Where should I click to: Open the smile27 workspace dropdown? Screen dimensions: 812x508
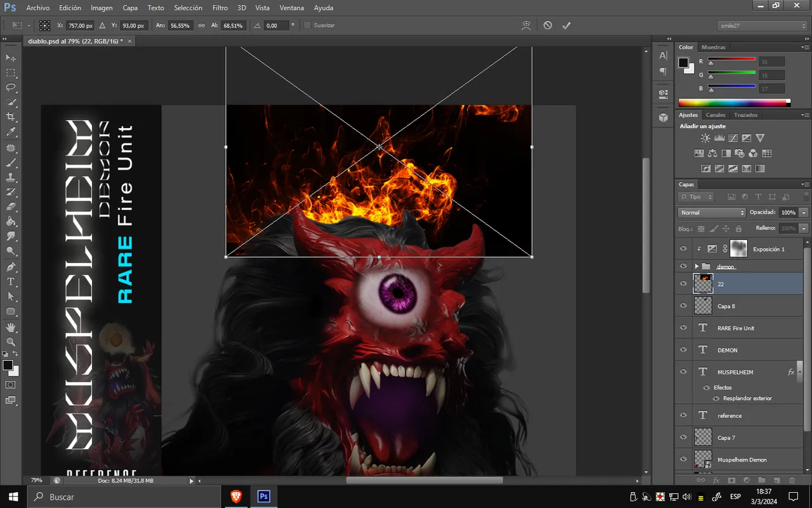click(x=762, y=25)
